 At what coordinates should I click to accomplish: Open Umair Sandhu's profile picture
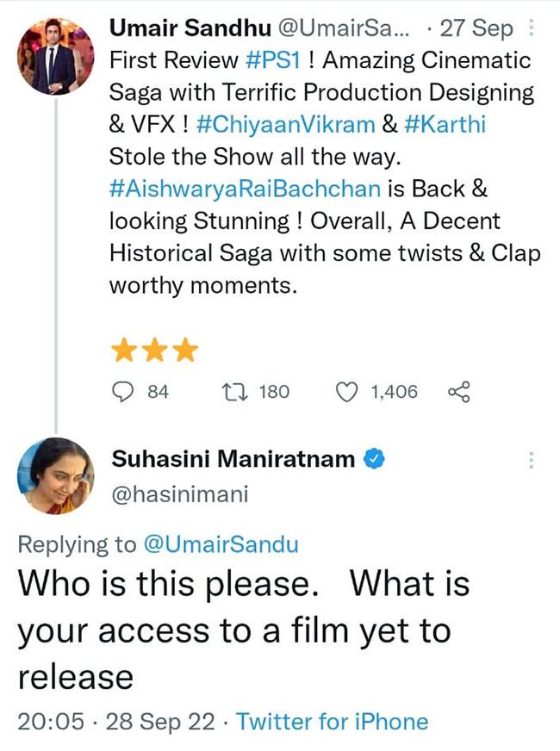(56, 55)
